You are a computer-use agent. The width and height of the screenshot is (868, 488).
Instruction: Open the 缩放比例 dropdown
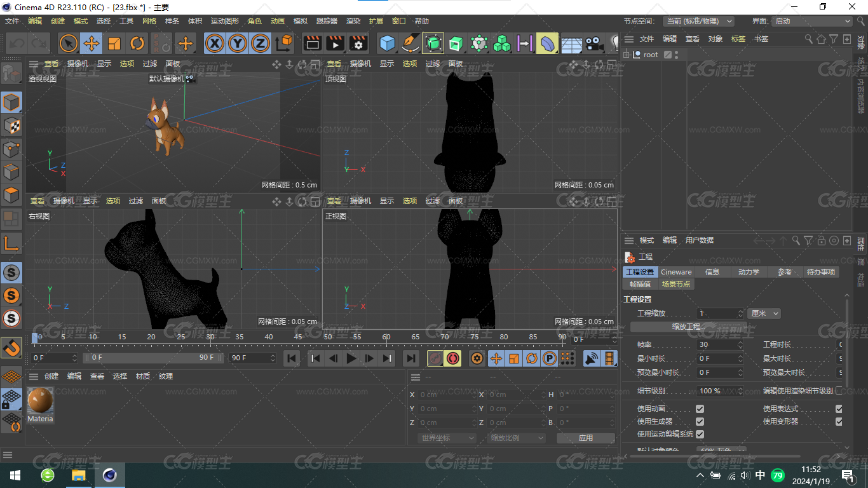tap(517, 438)
